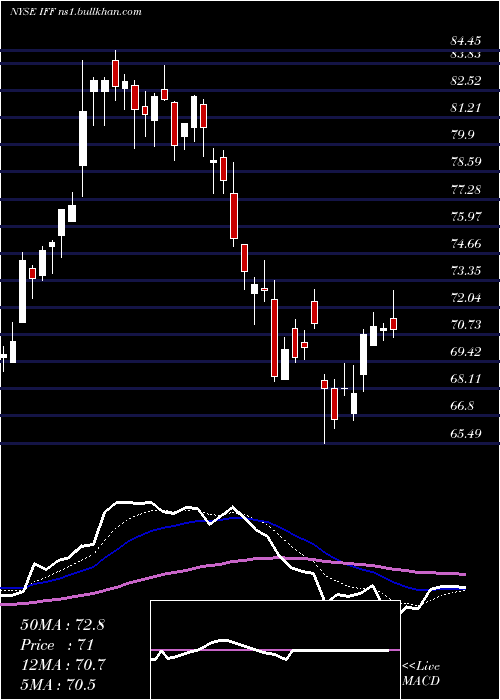Click the last red candlestick near 71

(x=393, y=324)
